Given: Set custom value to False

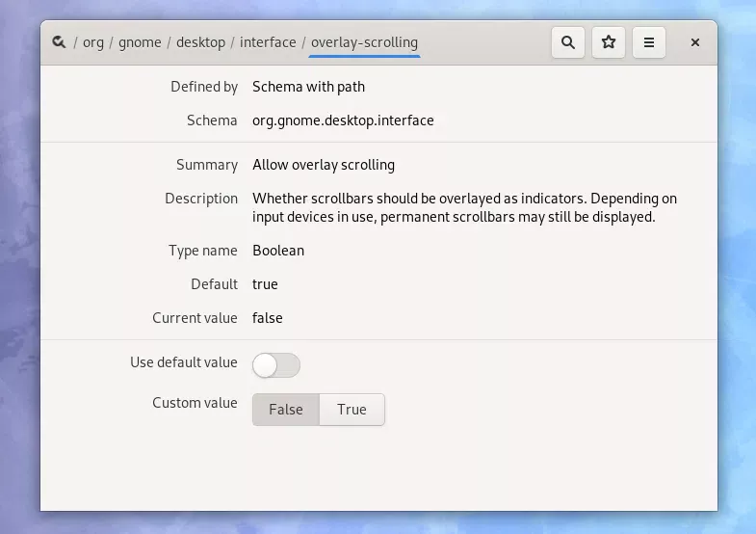Looking at the screenshot, I should (x=286, y=410).
